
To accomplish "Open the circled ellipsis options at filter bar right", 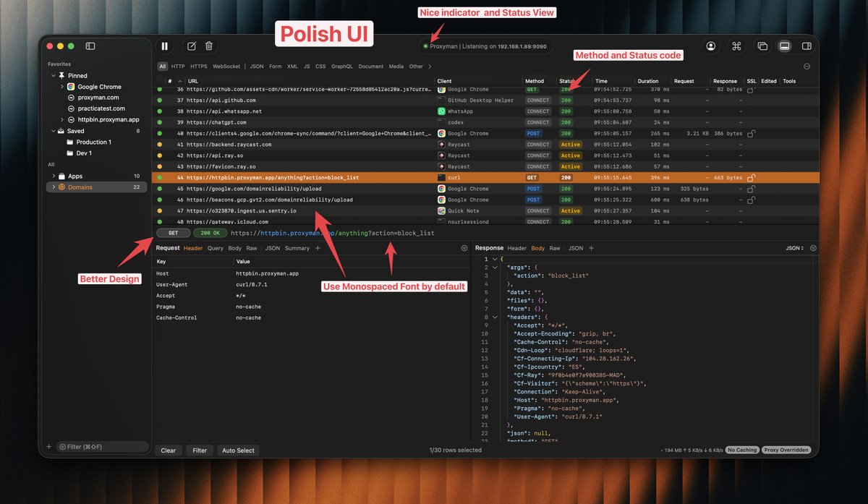I will click(x=807, y=67).
